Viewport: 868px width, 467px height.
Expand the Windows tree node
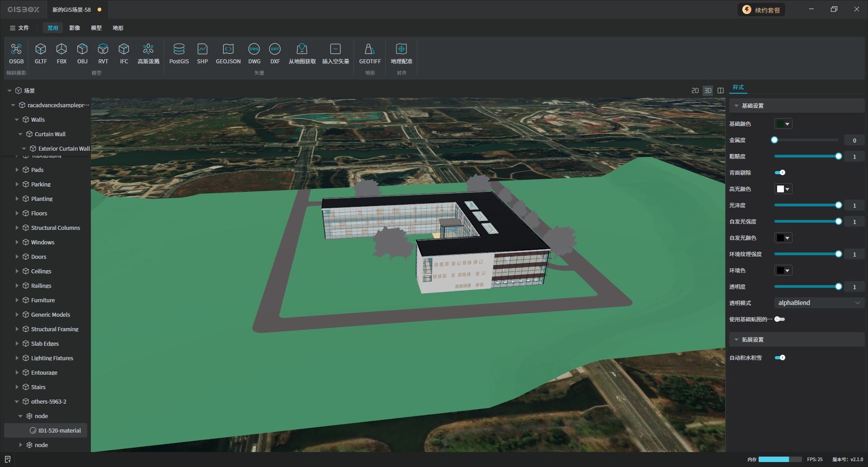(x=17, y=242)
